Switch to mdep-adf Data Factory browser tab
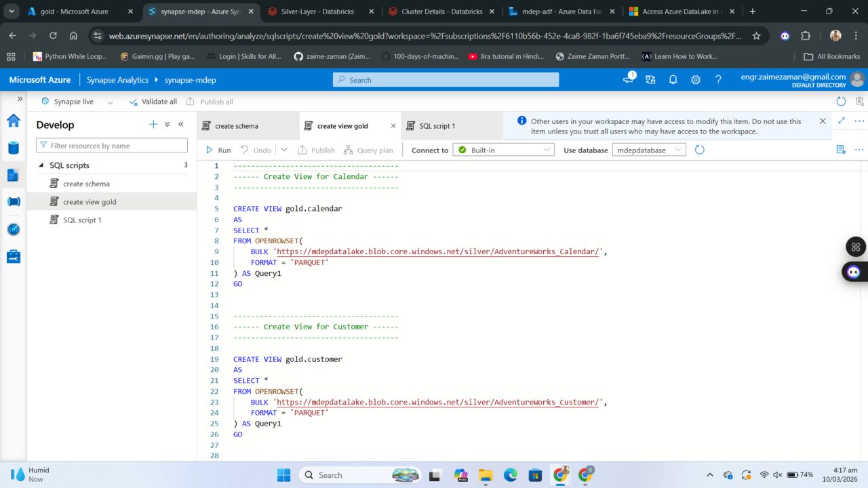Screen dimensions: 868x488 click(561, 12)
